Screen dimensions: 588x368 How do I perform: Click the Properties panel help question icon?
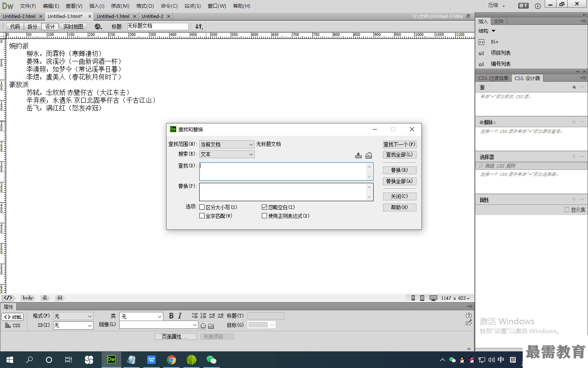pos(469,316)
